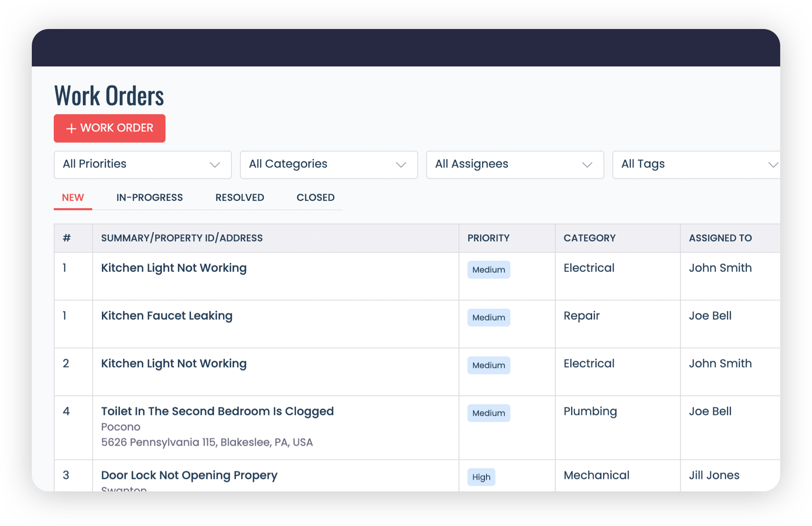Screen dimensions: 812x526
Task: Expand the All Categories dropdown
Action: (x=328, y=164)
